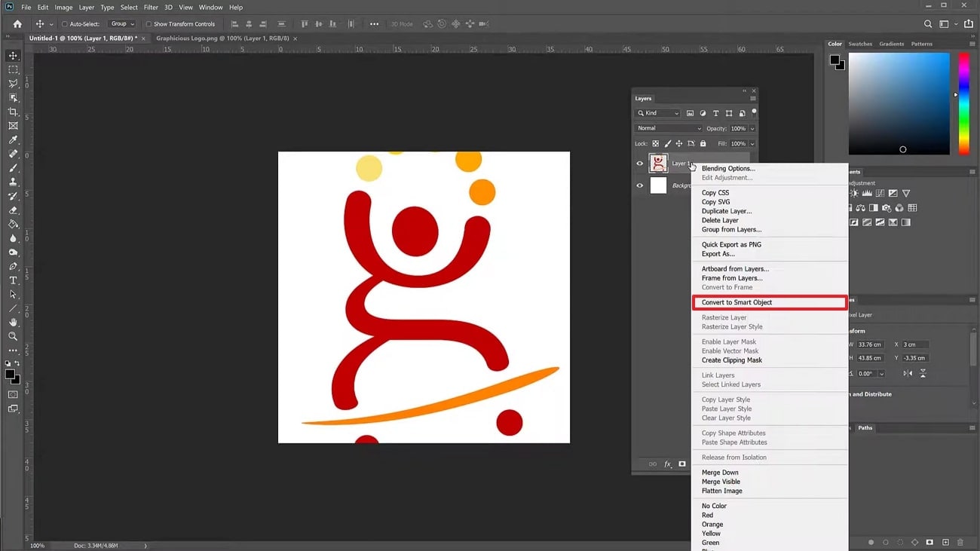
Task: Hide the Background layer eye icon
Action: point(640,185)
